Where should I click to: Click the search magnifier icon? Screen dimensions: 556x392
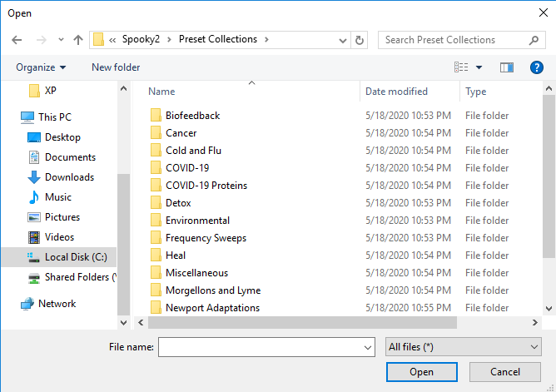coord(534,40)
